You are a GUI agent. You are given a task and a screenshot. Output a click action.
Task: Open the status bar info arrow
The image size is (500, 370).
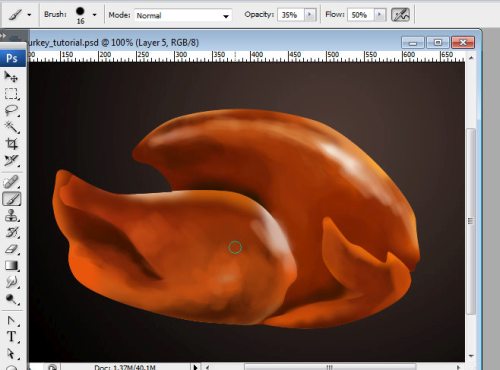pos(195,367)
